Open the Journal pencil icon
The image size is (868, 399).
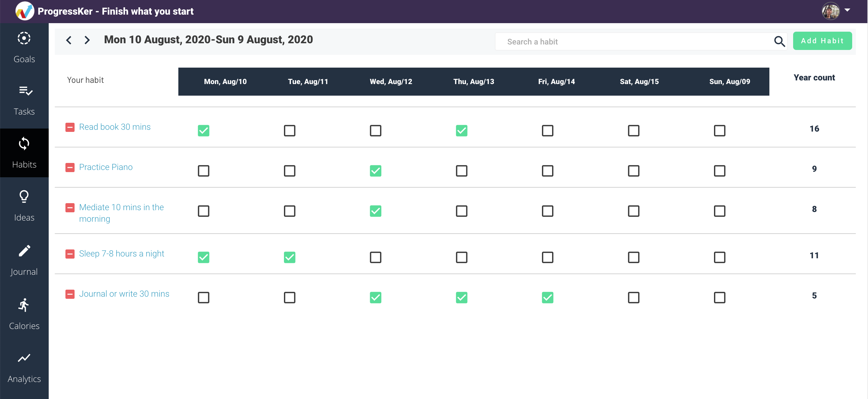click(x=24, y=251)
